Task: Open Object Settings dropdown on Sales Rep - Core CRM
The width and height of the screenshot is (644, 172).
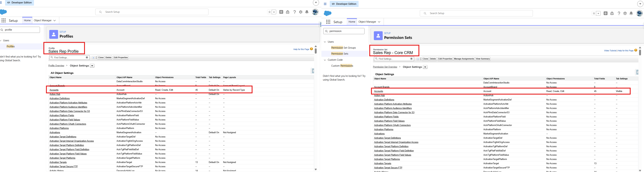Action: point(425,67)
